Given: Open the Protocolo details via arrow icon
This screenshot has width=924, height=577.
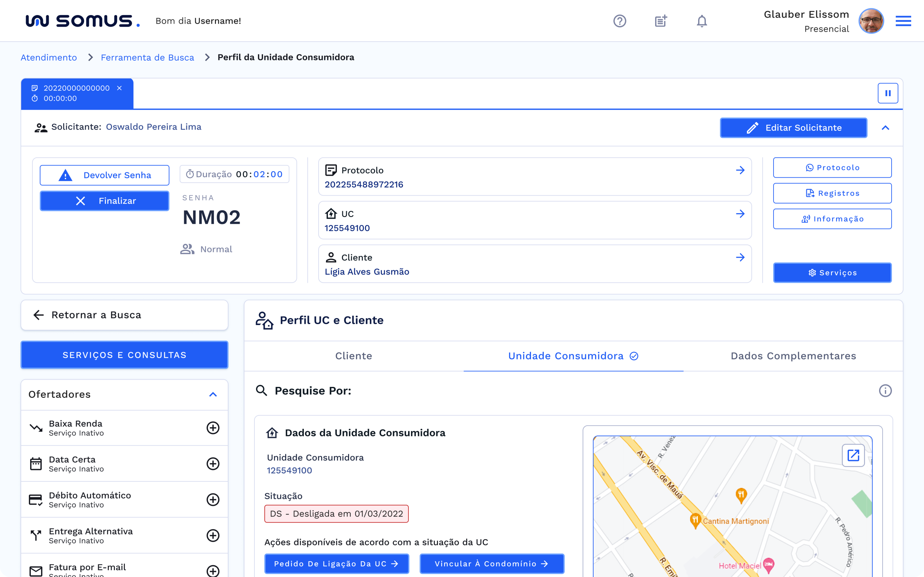Looking at the screenshot, I should (x=741, y=170).
